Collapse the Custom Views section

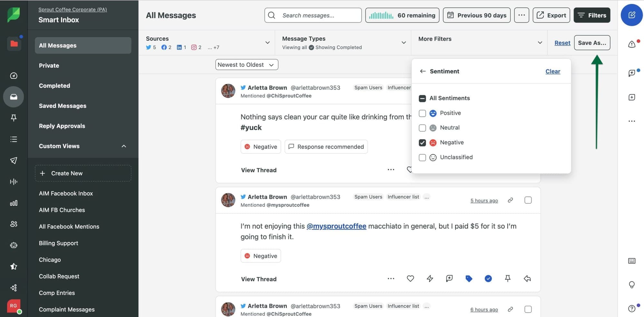[124, 146]
